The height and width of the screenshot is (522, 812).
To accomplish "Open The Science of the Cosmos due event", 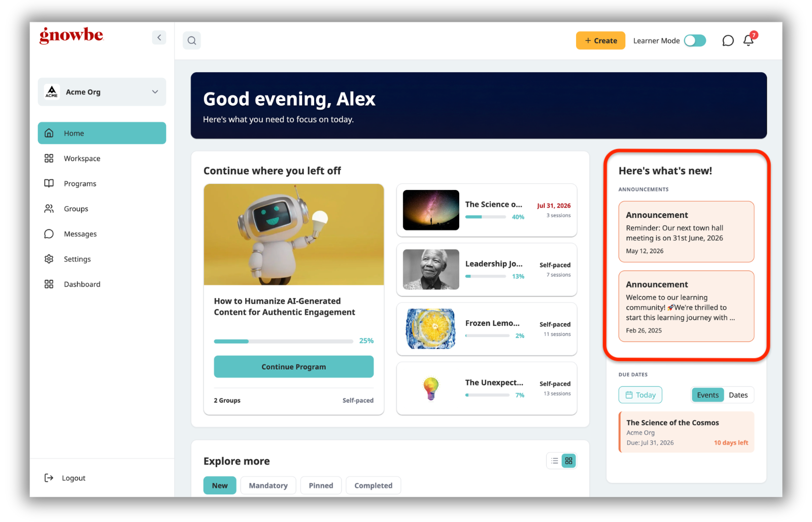I will coord(686,432).
